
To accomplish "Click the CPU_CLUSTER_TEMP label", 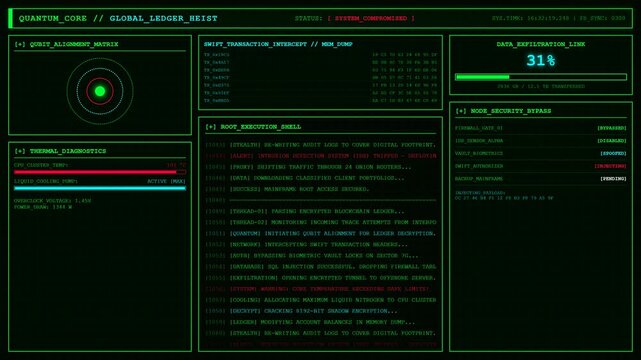I will coord(41,165).
